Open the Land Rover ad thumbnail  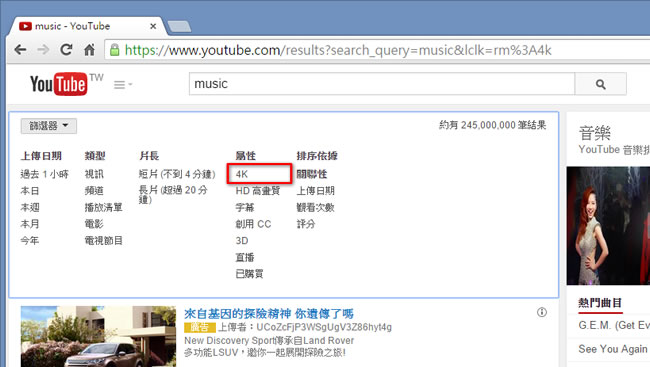[x=98, y=336]
